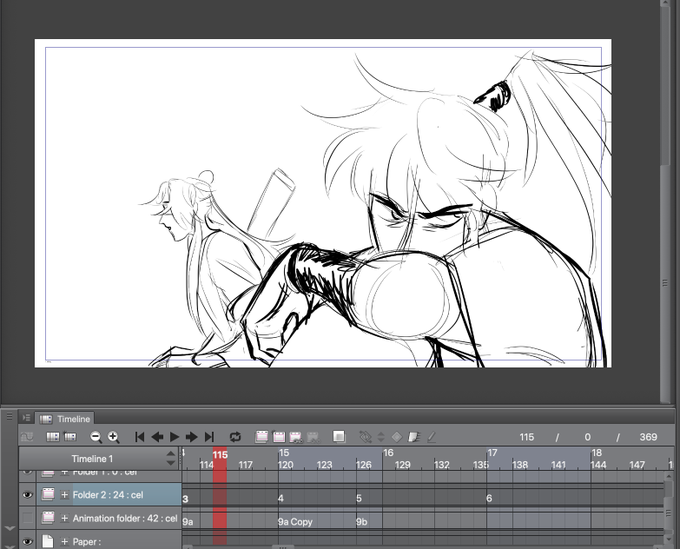
Task: Add a keyframe with diamond icon
Action: pyautogui.click(x=397, y=437)
